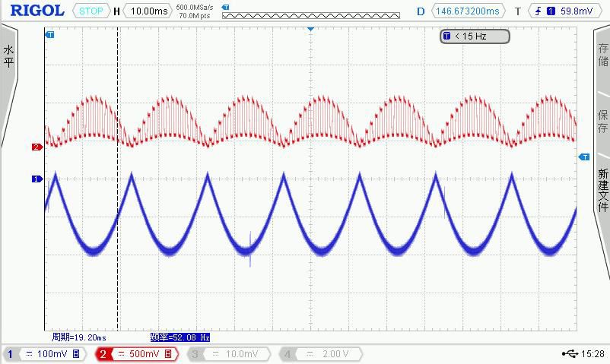Image resolution: width=610 pixels, height=364 pixels.
Task: Click the < 15 Hz frequency counter box
Action: pos(475,36)
